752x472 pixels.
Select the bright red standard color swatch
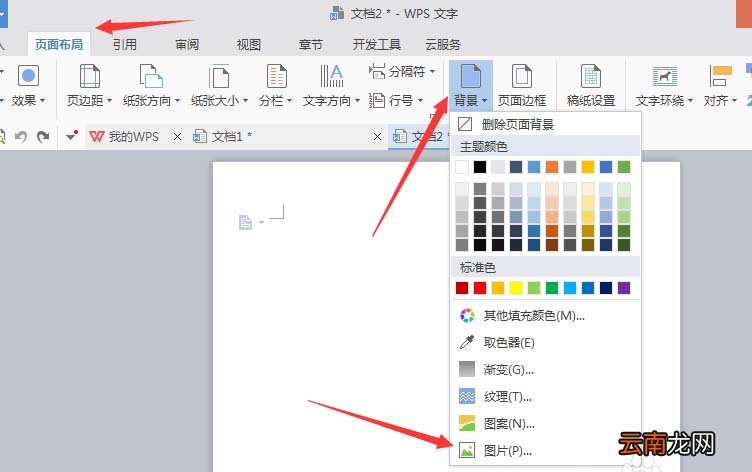pos(480,287)
